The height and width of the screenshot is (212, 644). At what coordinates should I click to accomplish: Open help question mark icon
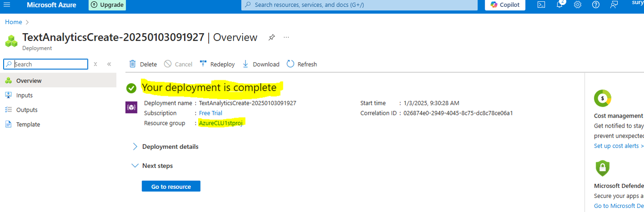[596, 5]
